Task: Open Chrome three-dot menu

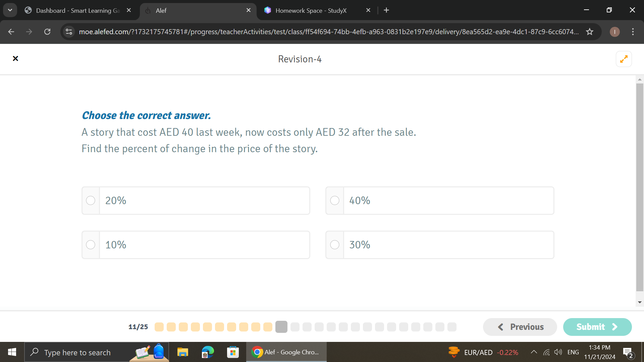Action: pyautogui.click(x=633, y=32)
